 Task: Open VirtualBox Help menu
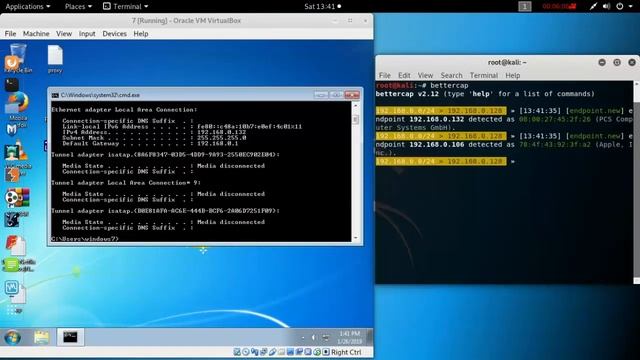pos(141,33)
